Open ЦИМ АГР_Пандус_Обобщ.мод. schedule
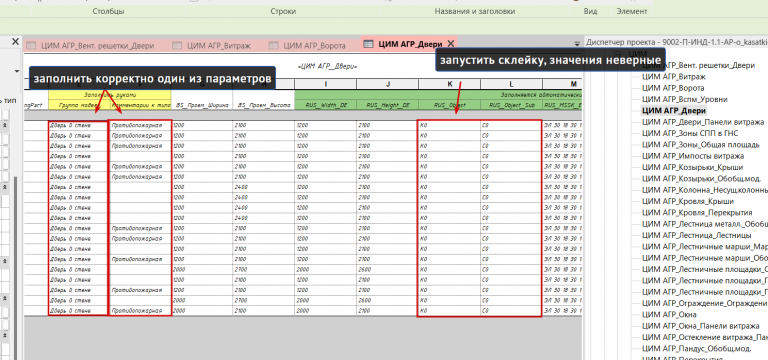 coord(696,349)
